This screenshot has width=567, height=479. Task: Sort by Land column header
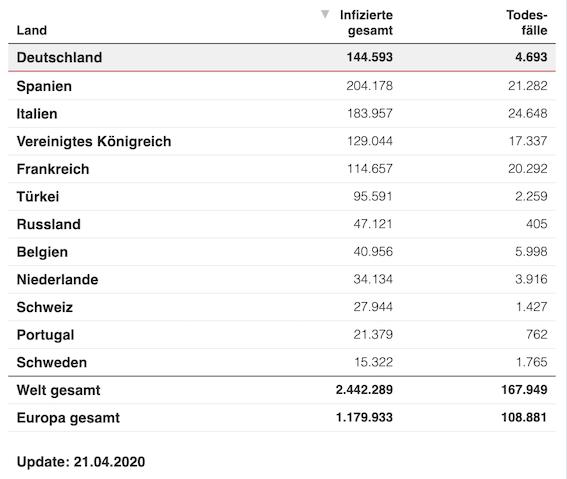(32, 30)
